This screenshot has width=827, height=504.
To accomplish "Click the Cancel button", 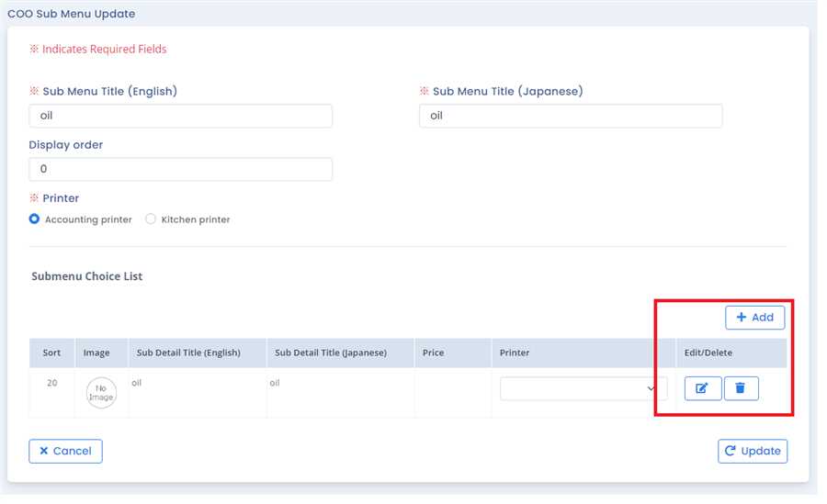I will coord(65,451).
